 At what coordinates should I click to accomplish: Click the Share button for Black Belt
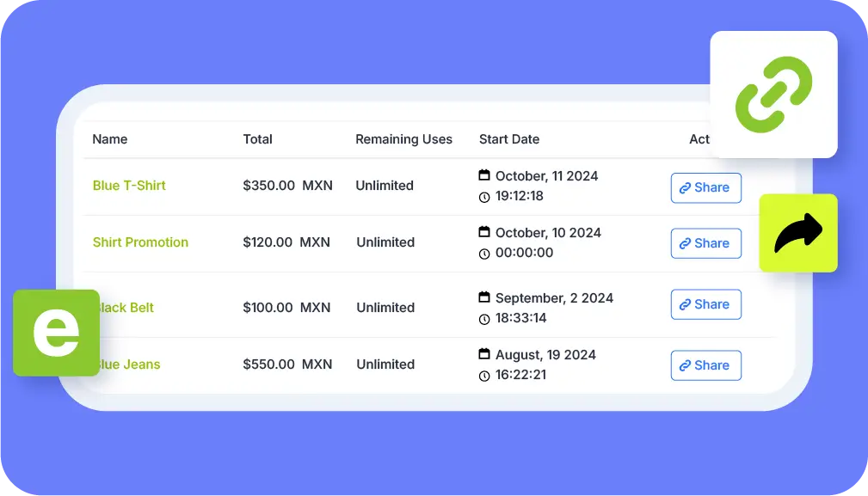click(x=705, y=304)
